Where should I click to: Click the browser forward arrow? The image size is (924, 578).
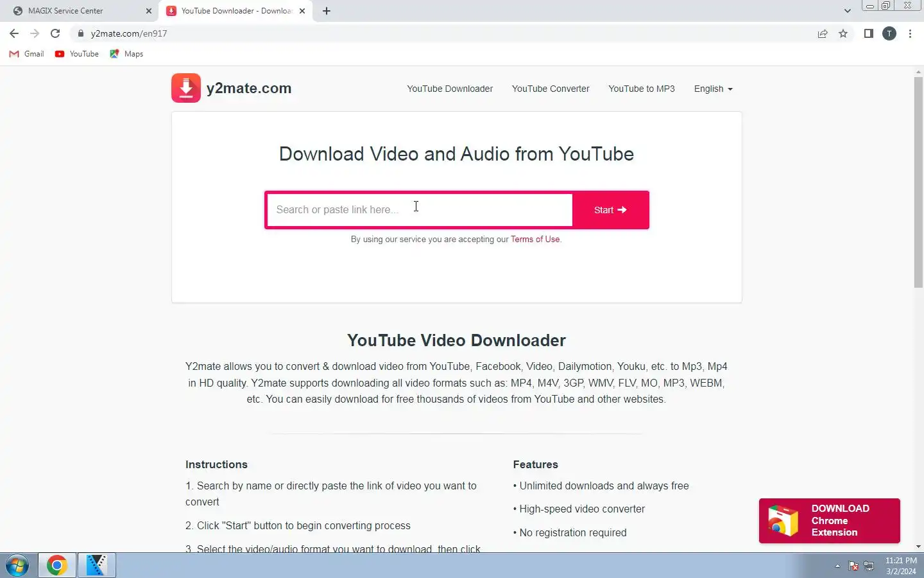35,33
